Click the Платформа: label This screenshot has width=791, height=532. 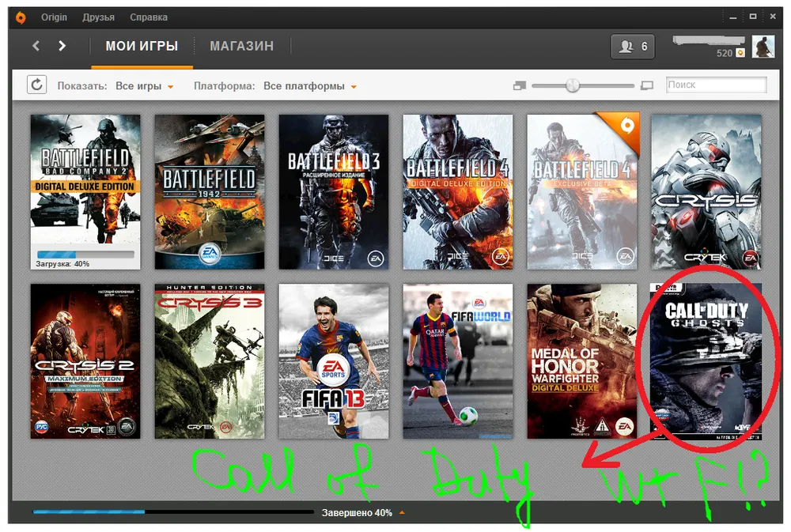click(x=225, y=85)
